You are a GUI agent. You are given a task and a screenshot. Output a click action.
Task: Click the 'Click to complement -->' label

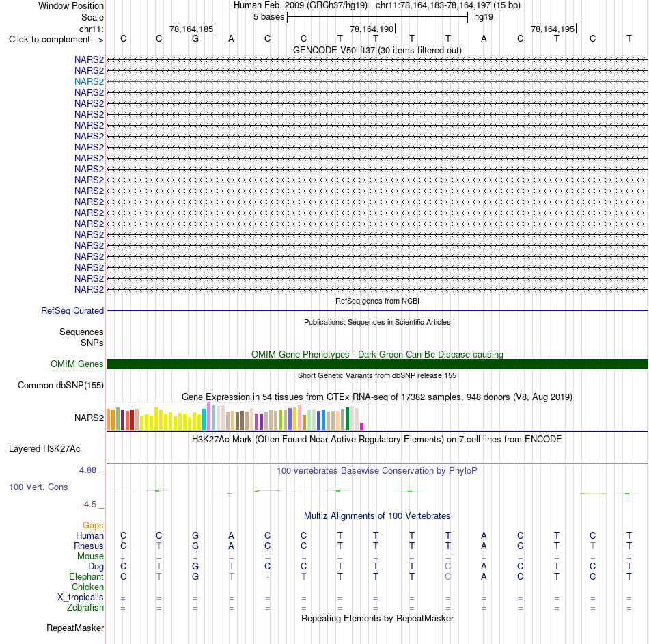click(56, 40)
